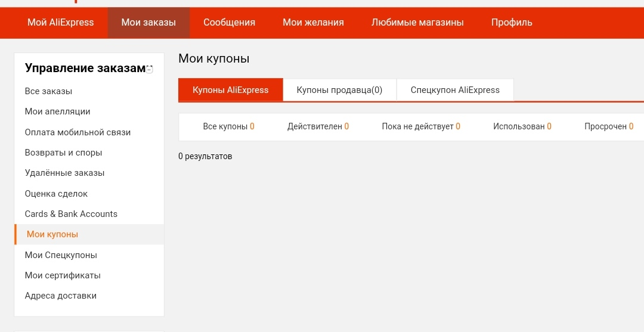Viewport: 644px width, 332px height.
Task: Show Использован coupons
Action: [x=522, y=126]
